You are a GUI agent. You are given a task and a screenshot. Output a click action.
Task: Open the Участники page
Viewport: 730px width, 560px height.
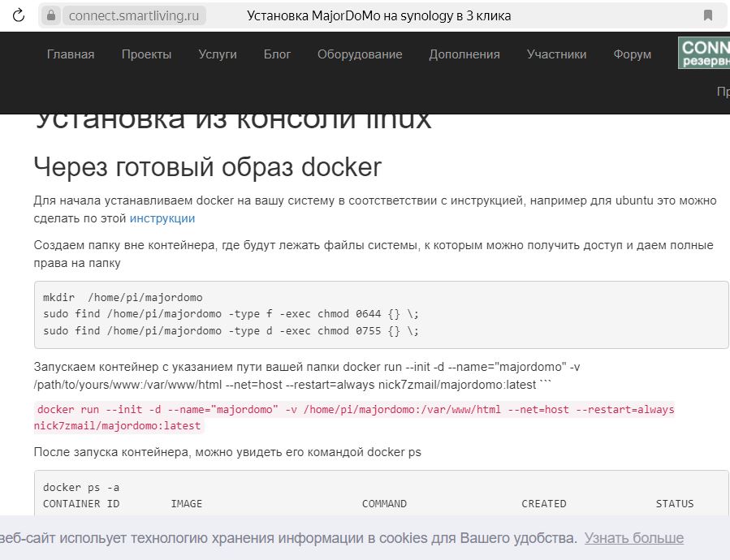(556, 54)
